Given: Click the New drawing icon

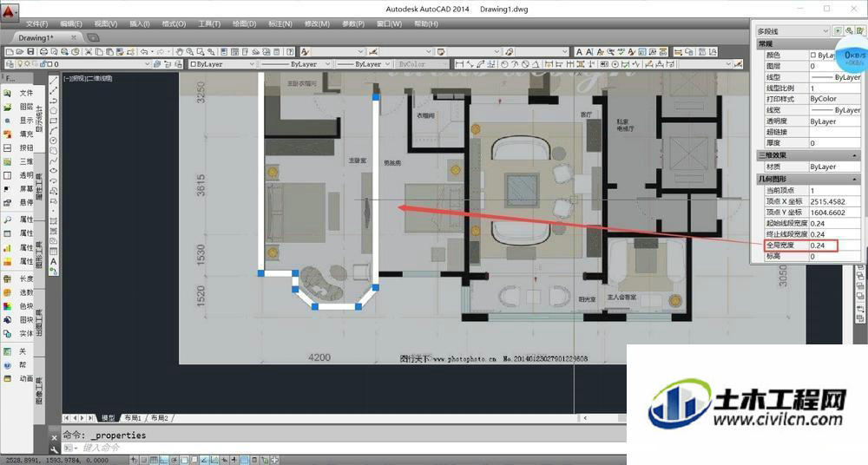Looking at the screenshot, I should coord(10,51).
